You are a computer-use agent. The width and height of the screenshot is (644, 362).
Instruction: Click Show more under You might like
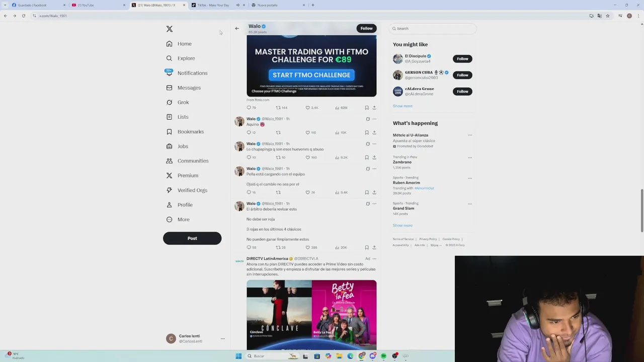pos(403,106)
